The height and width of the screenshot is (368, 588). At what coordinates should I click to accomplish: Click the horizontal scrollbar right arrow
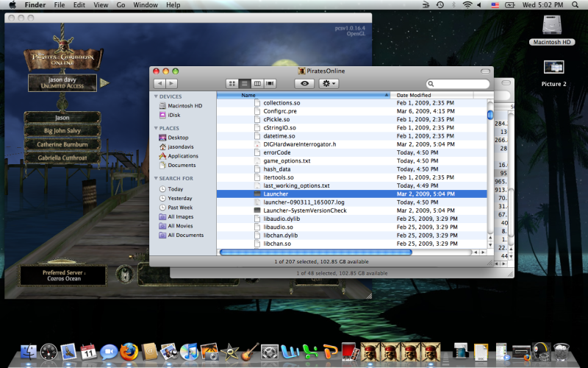[483, 252]
